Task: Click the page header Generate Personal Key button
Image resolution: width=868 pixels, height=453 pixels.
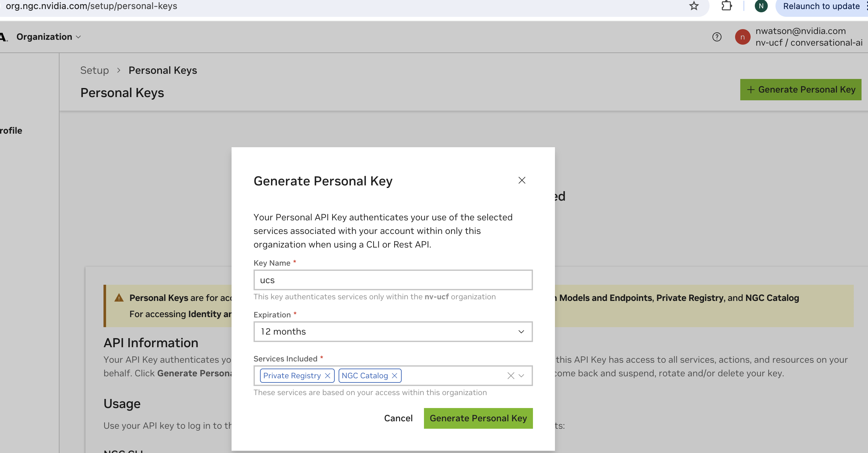Action: click(800, 89)
